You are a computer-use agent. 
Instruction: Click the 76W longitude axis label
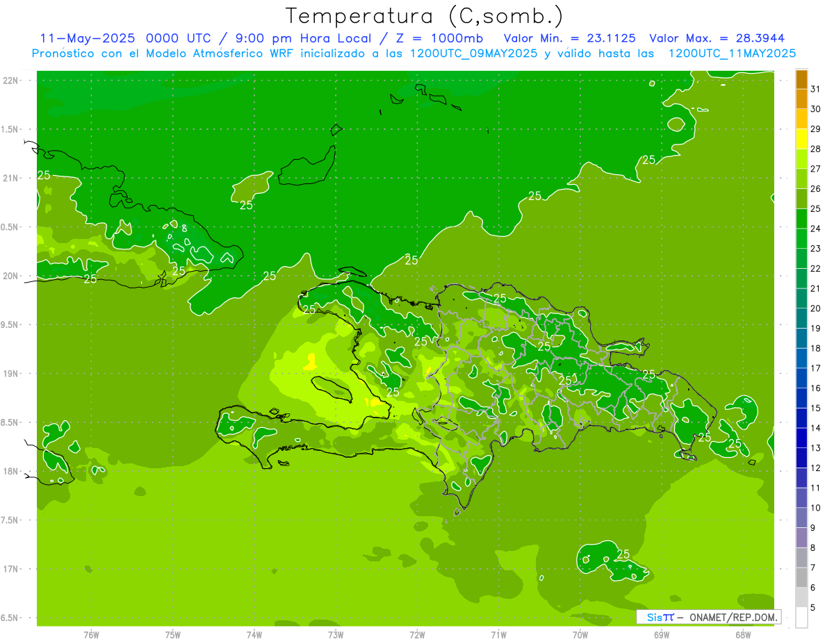tap(91, 635)
